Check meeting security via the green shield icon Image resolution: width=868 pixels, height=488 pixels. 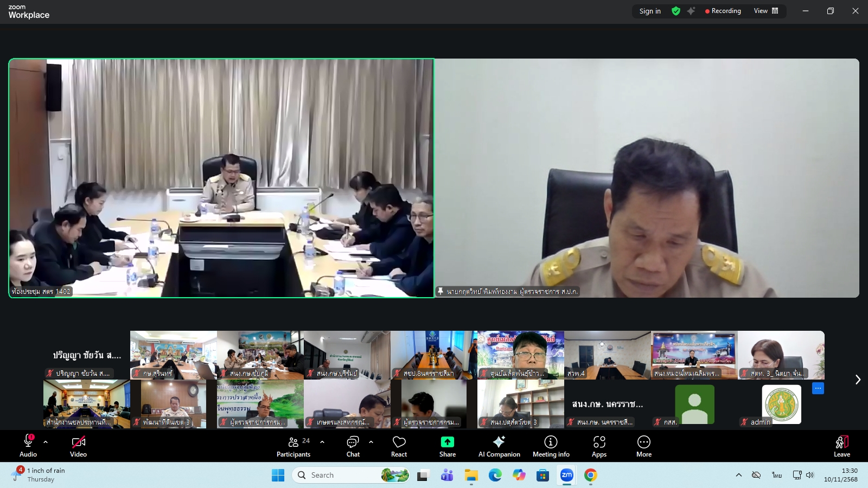point(675,11)
